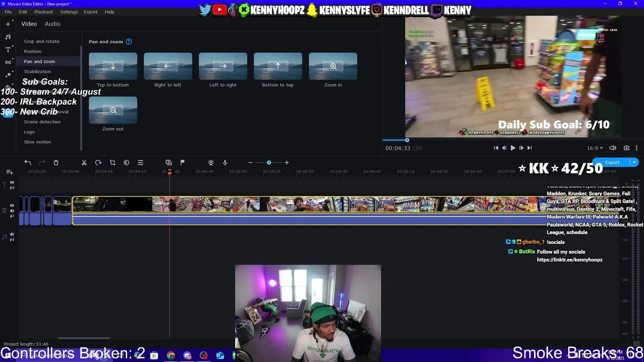Toggle link on the audio track
Screen dimensions: 644x362
pos(12,240)
